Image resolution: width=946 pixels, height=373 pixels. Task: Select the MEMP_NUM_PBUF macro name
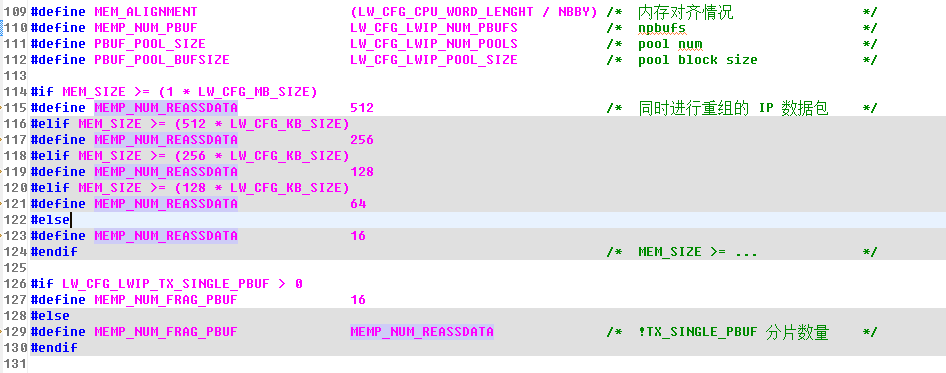click(145, 28)
